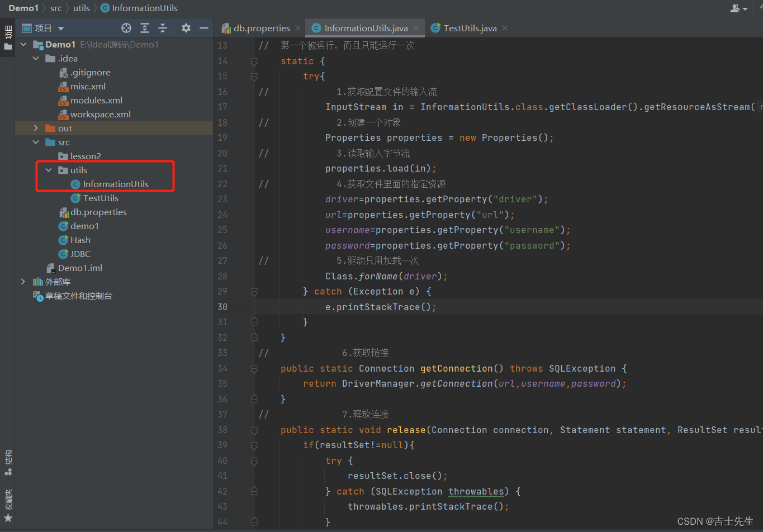Screen dimensions: 763x532
Task: Hide the project panel with the minus icon
Action: click(x=204, y=28)
